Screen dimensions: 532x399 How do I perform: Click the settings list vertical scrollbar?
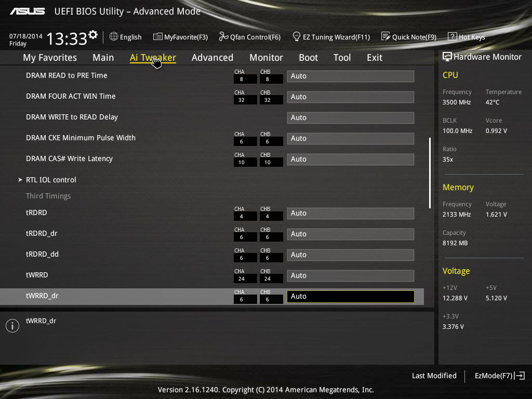[x=430, y=173]
